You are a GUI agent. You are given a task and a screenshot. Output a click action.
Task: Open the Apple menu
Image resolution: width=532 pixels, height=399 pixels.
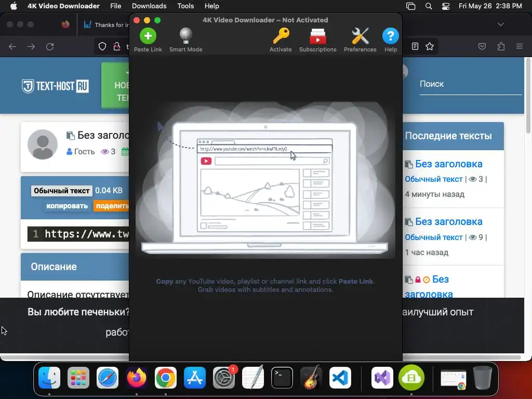pyautogui.click(x=14, y=6)
